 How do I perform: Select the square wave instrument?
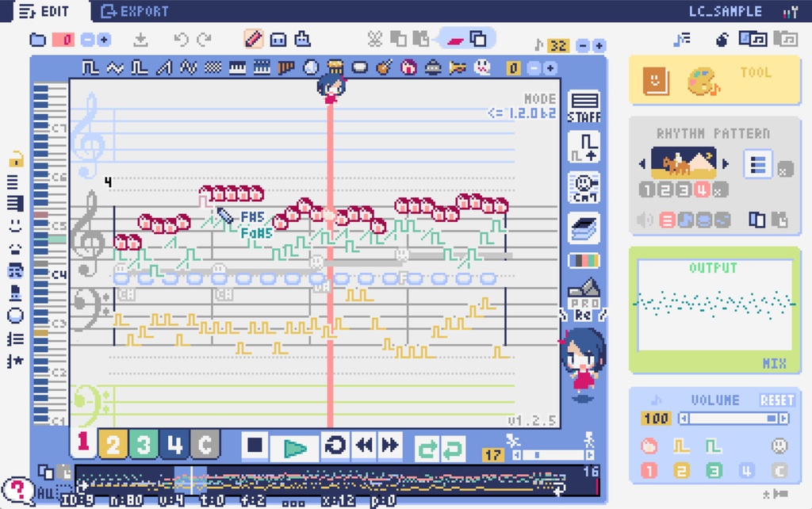[x=90, y=67]
